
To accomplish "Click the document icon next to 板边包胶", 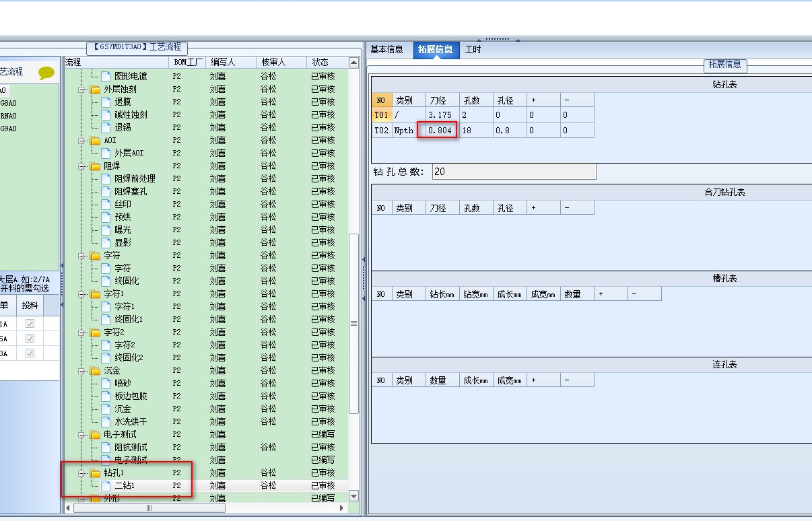I will [106, 396].
